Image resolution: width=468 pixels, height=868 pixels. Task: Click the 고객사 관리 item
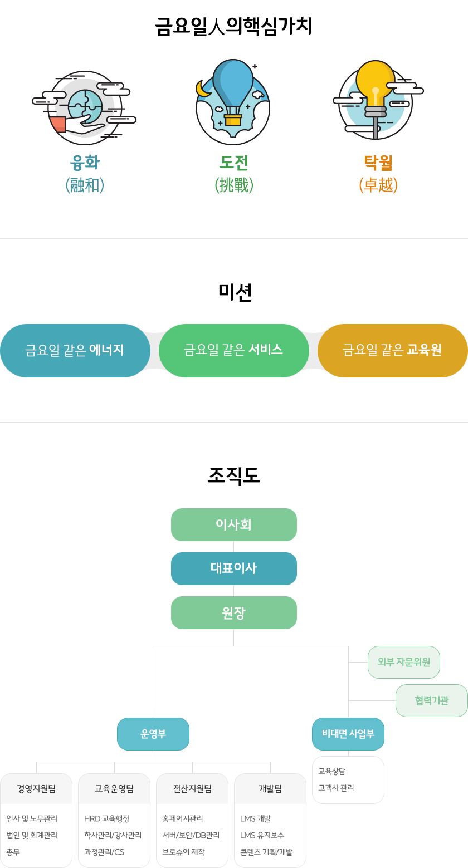tap(336, 788)
